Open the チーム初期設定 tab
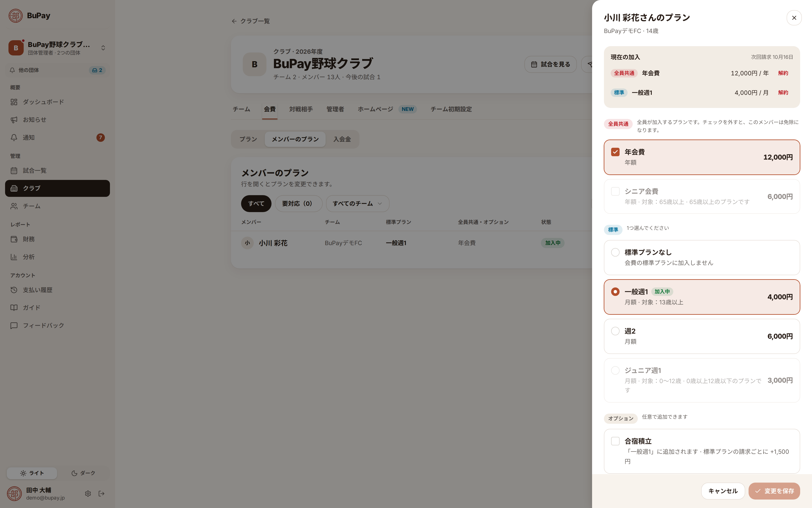The width and height of the screenshot is (812, 508). [x=451, y=109]
